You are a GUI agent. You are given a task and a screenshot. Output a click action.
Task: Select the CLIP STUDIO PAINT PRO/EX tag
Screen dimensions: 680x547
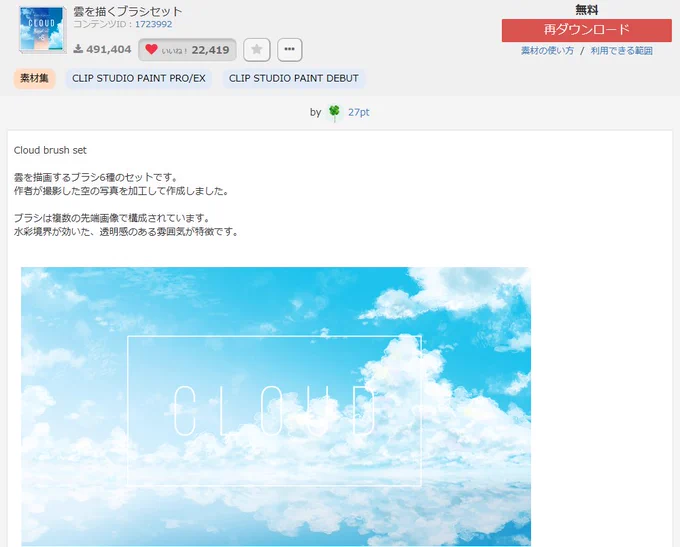pyautogui.click(x=139, y=79)
